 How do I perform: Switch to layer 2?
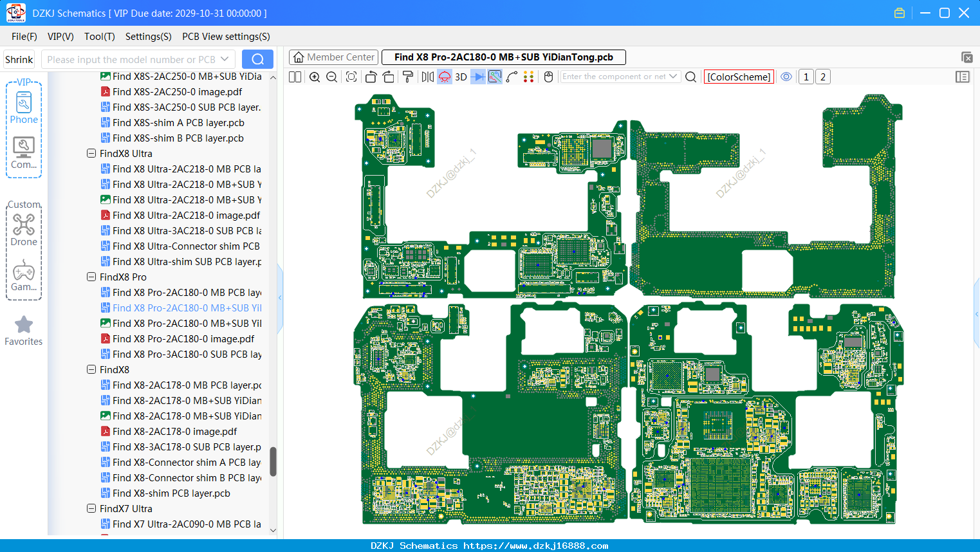pyautogui.click(x=823, y=77)
